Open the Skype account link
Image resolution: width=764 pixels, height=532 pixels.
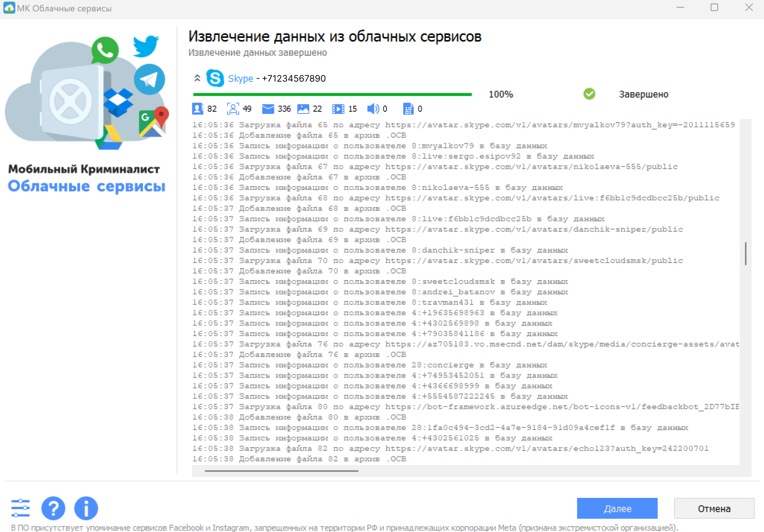pos(240,79)
